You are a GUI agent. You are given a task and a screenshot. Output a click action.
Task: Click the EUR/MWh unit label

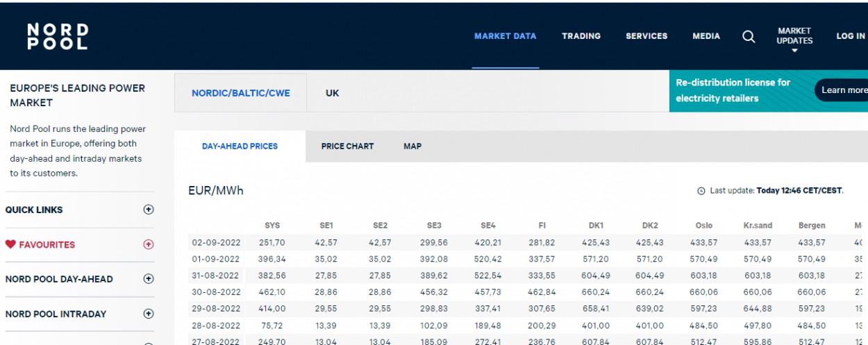[216, 190]
